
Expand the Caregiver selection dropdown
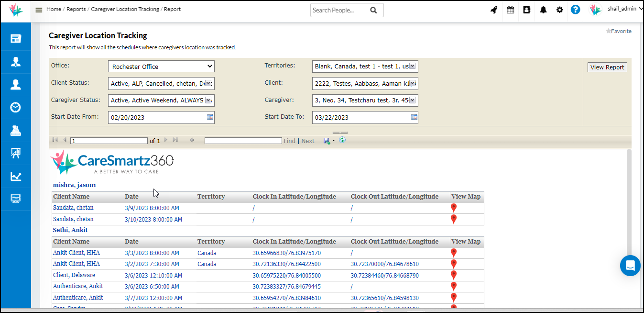point(413,100)
